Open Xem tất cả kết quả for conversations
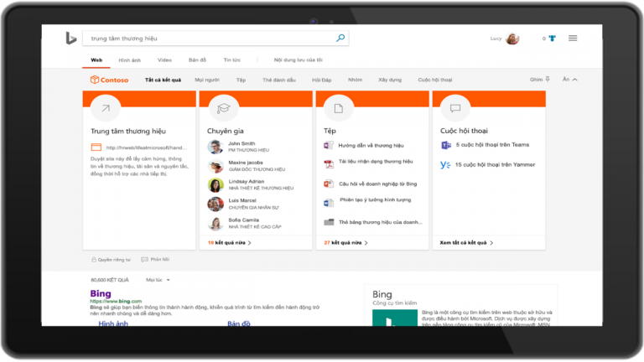 coord(466,242)
